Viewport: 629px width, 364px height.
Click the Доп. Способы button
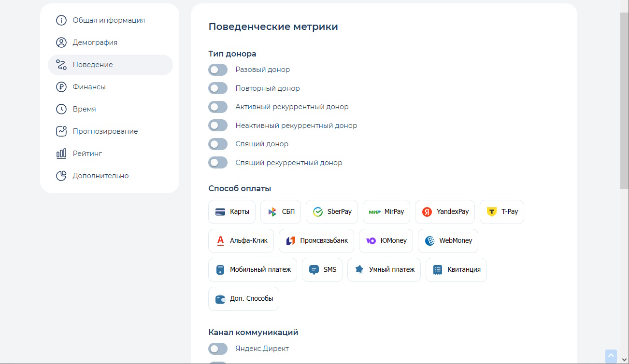point(243,298)
